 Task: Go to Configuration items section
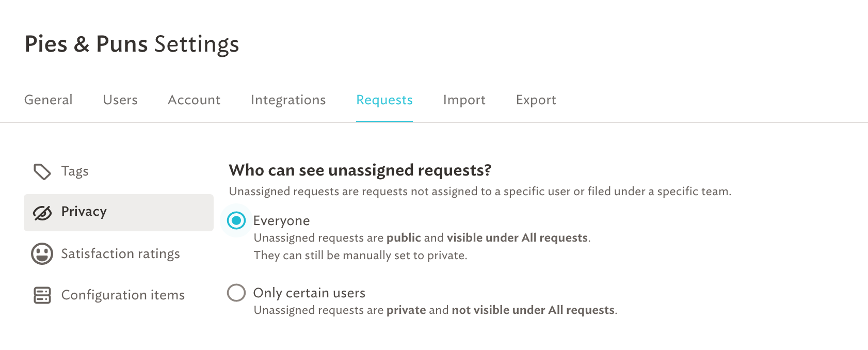119,295
